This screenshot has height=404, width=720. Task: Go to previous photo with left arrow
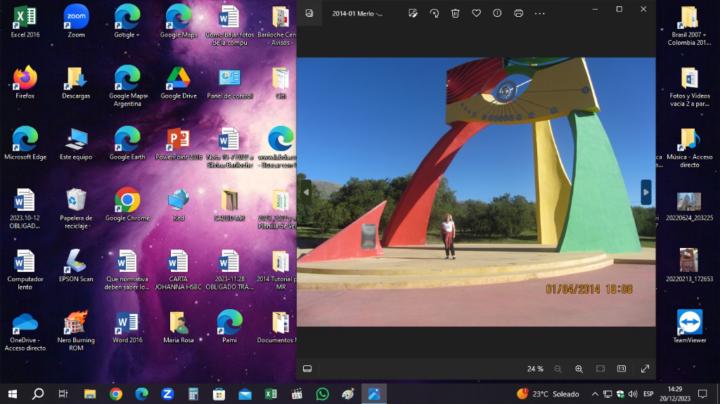pyautogui.click(x=306, y=191)
